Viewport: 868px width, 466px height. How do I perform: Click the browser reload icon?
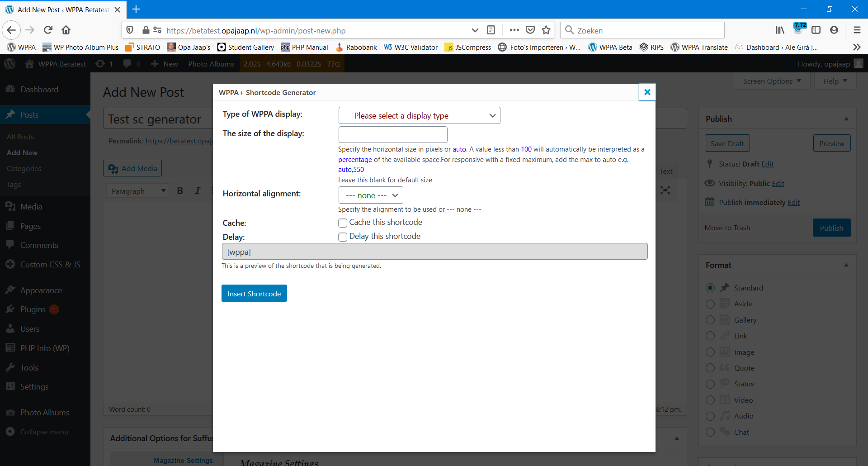pos(48,30)
